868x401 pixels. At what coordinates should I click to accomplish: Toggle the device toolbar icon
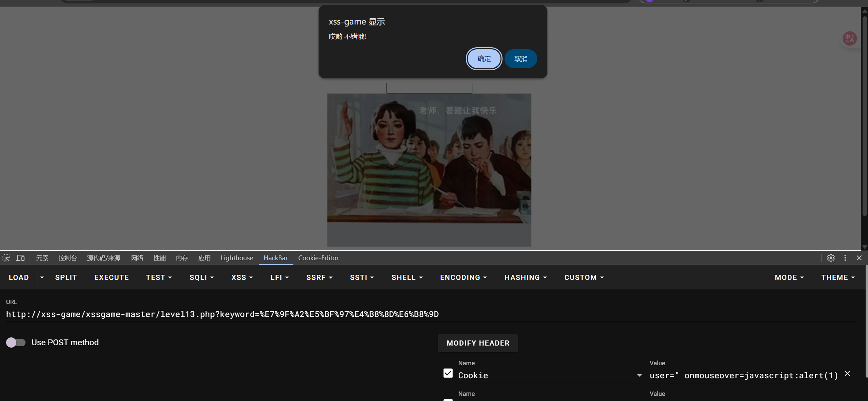pyautogui.click(x=20, y=258)
